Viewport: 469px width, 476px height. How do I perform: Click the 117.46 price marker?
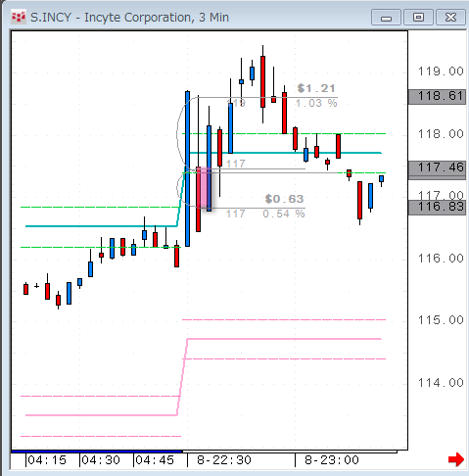coord(437,168)
